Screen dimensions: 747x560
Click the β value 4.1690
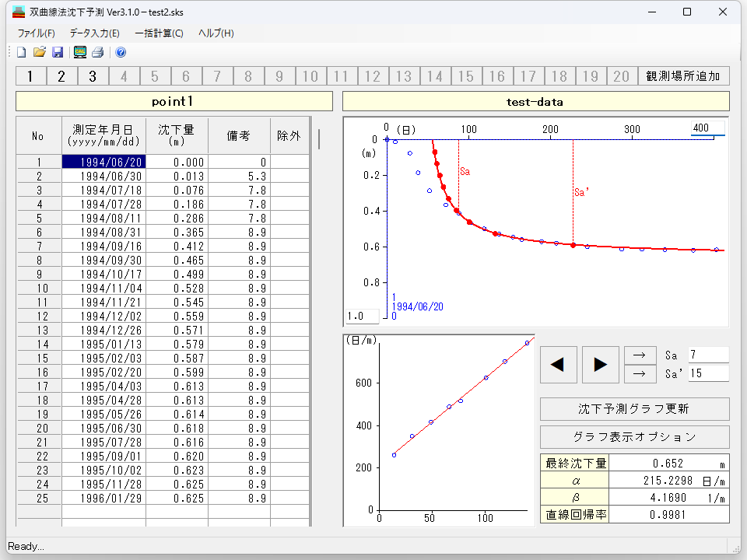(668, 498)
